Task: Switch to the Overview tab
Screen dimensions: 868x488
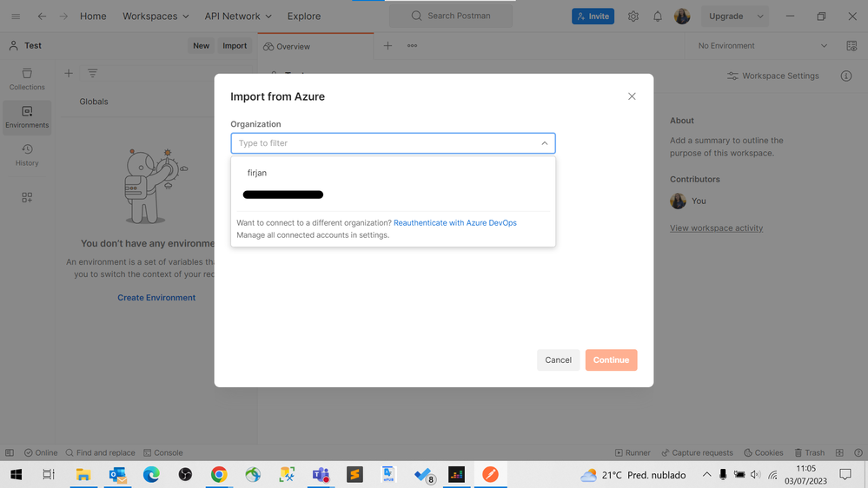Action: point(315,47)
